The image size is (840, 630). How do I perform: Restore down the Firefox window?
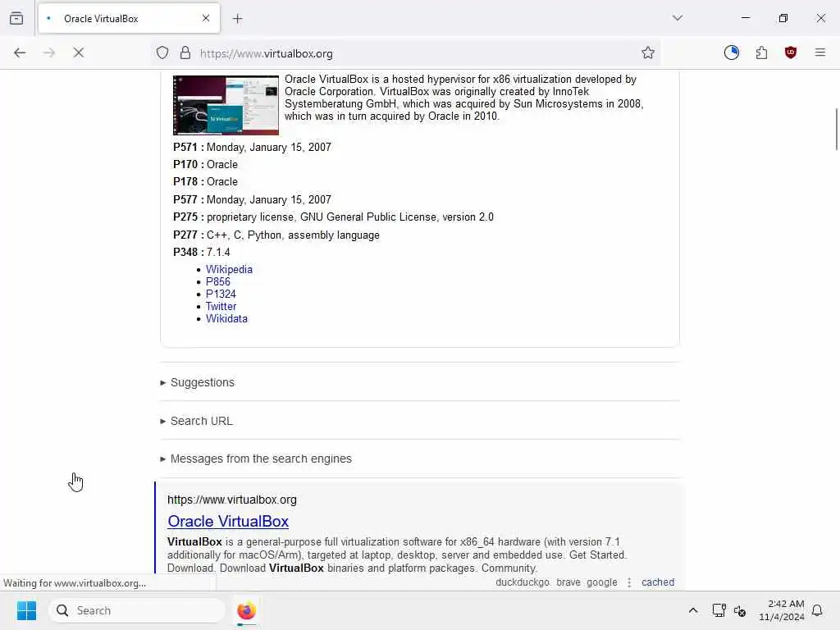[x=783, y=18]
